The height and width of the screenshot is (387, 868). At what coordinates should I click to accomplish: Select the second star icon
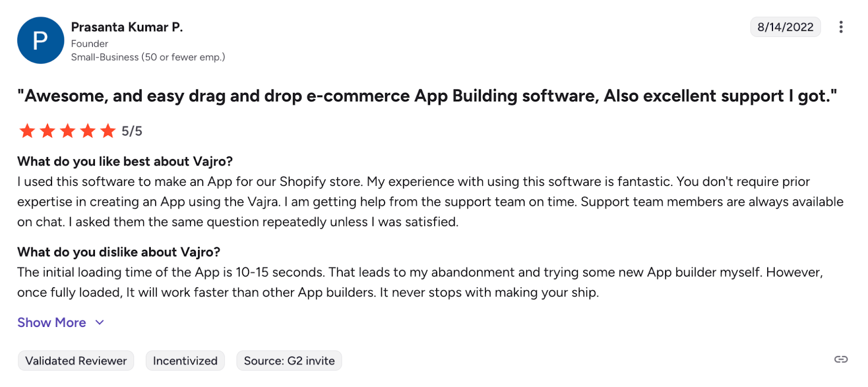pos(47,131)
